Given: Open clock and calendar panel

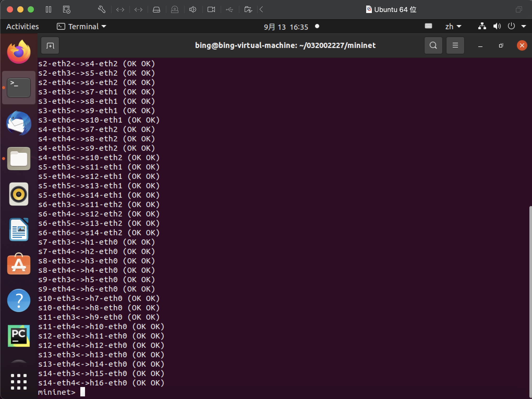Looking at the screenshot, I should pyautogui.click(x=286, y=27).
